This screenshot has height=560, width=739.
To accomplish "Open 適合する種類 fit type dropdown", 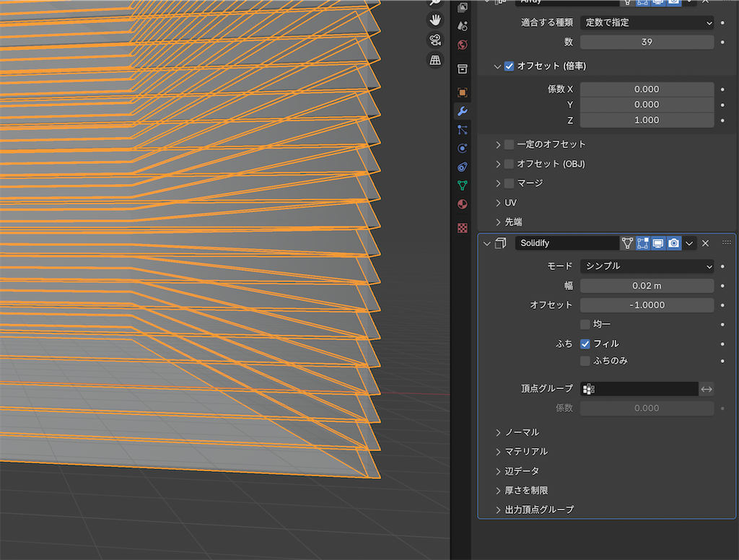I will point(647,22).
